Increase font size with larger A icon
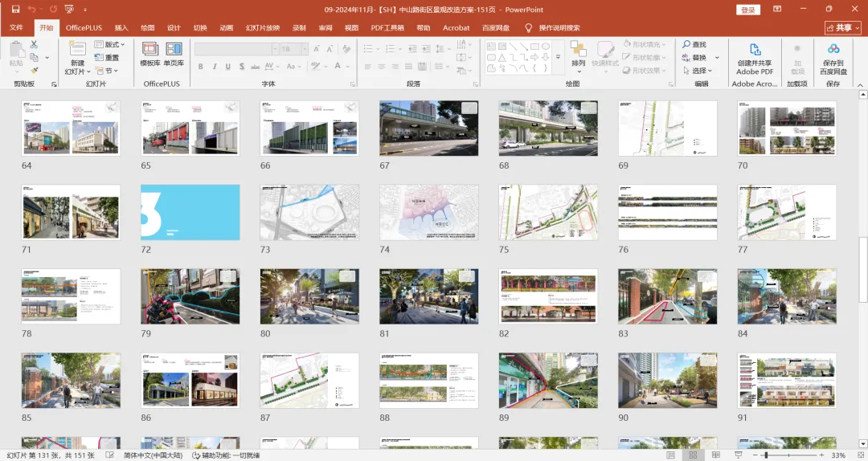868x461 pixels. point(317,49)
